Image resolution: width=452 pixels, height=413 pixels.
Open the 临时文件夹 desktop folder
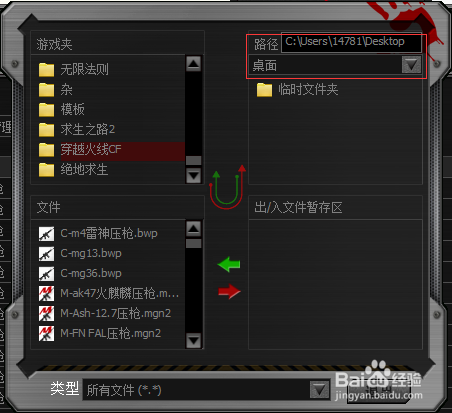pyautogui.click(x=298, y=90)
